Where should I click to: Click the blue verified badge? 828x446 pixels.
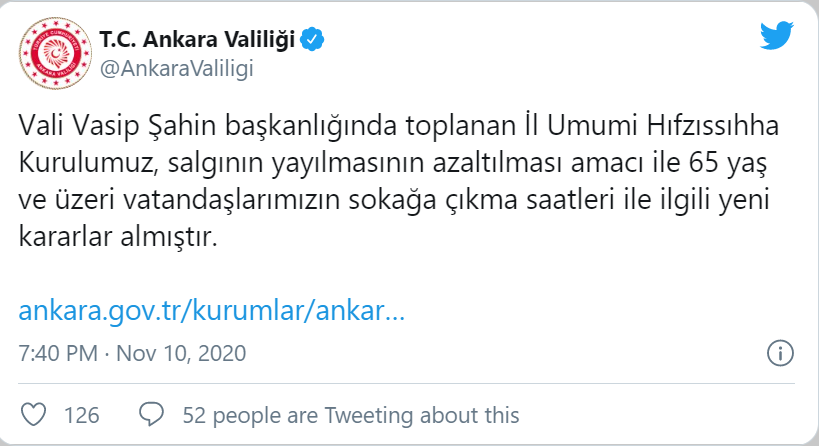click(x=312, y=41)
